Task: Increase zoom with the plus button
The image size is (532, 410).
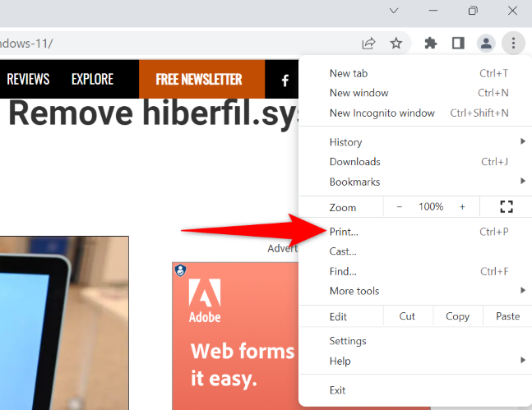Action: [462, 207]
